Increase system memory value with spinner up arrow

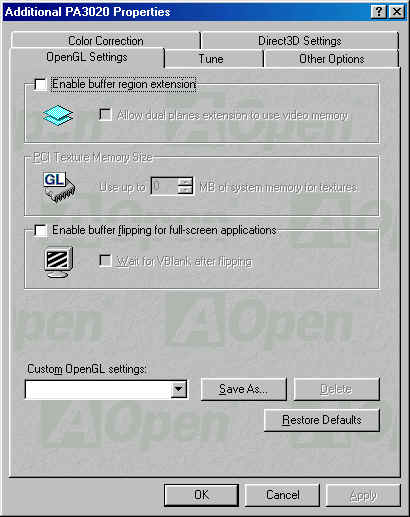185,182
